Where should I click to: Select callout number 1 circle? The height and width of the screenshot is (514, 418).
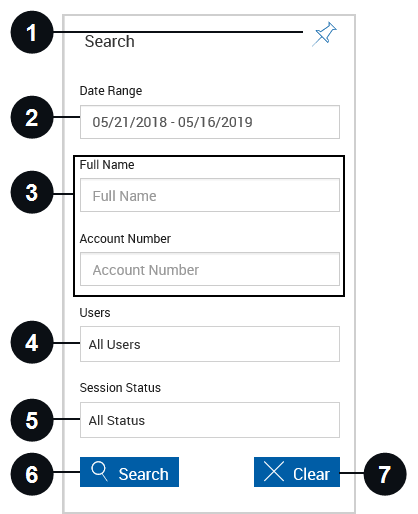[x=32, y=32]
